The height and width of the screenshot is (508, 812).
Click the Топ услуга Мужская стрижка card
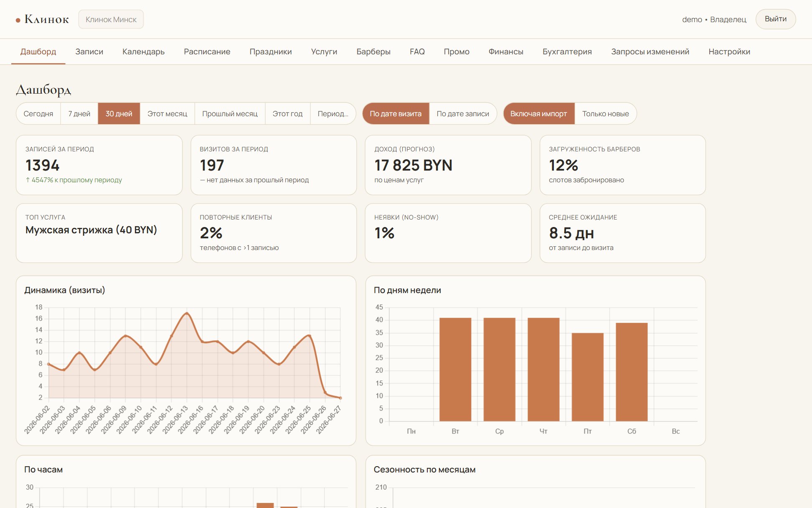coord(99,233)
